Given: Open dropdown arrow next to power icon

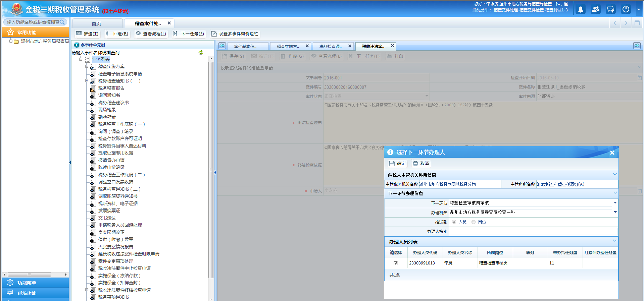Looking at the screenshot, I should click(639, 9).
